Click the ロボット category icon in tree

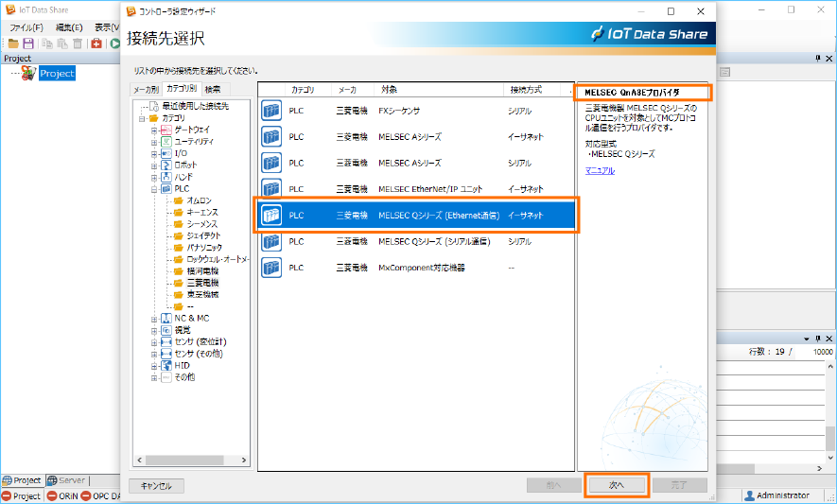166,165
